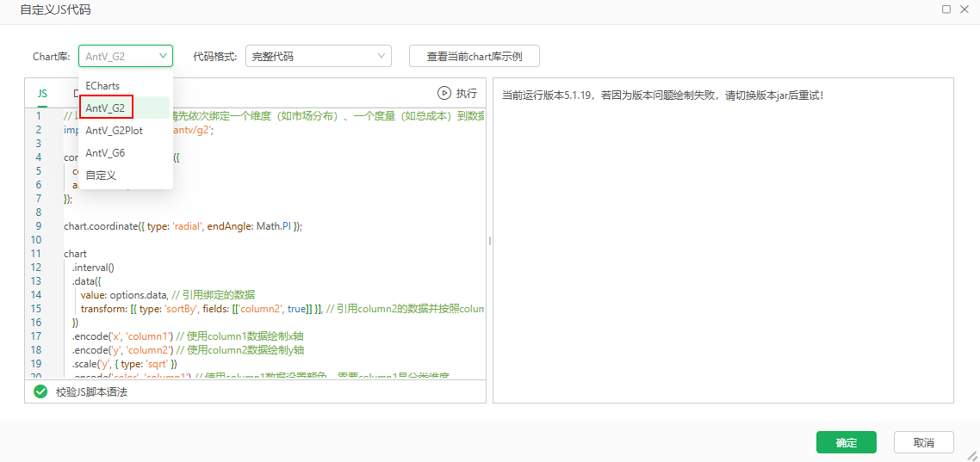Click the value: options.data code line
Viewport: 980px width, 462px height.
pyautogui.click(x=168, y=295)
